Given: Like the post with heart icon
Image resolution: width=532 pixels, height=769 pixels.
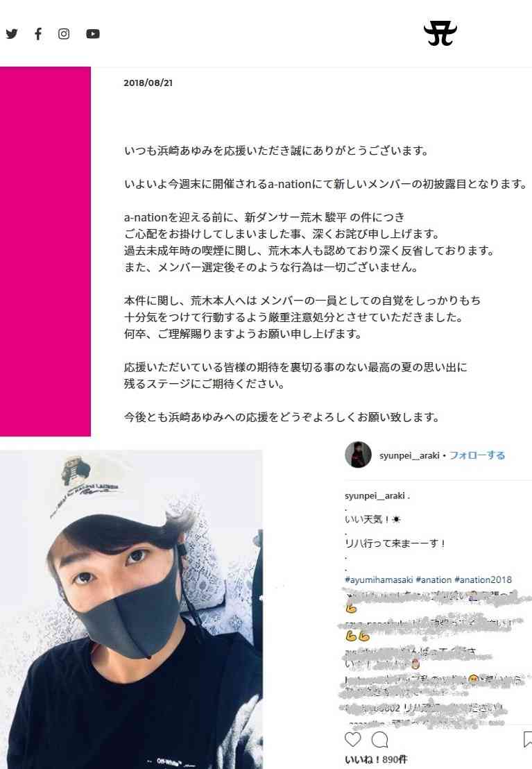Looking at the screenshot, I should click(x=352, y=739).
